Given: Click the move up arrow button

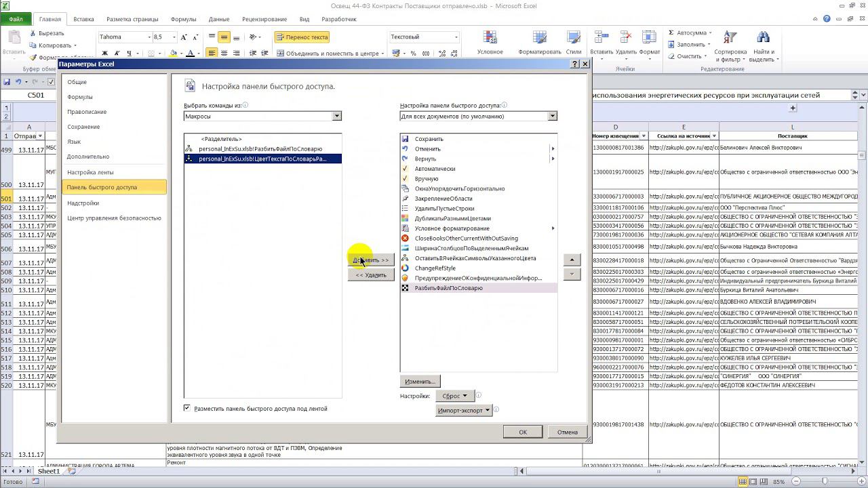Looking at the screenshot, I should tap(572, 260).
